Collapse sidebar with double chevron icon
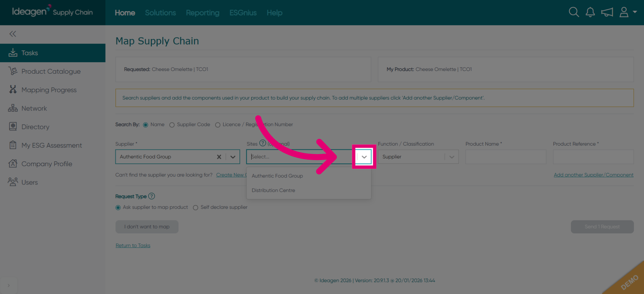Viewport: 644px width, 294px height. pos(13,34)
